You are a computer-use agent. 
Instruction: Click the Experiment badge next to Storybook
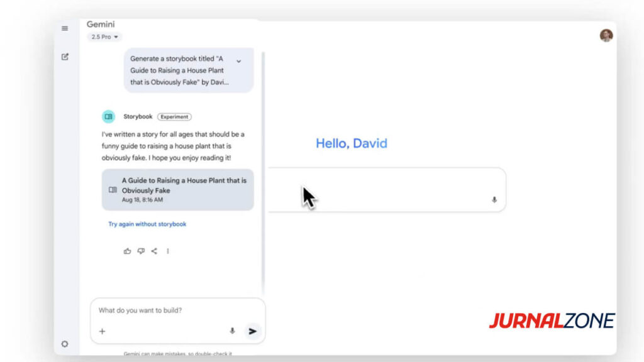174,117
